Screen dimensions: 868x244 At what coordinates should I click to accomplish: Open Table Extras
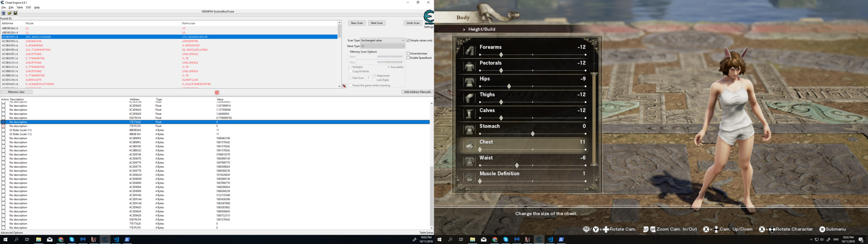click(426, 233)
